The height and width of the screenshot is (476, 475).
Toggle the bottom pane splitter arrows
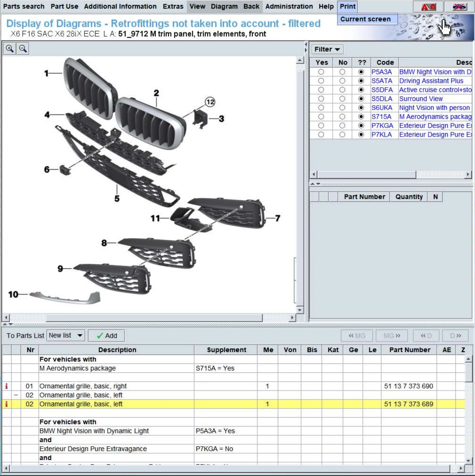coord(7,324)
